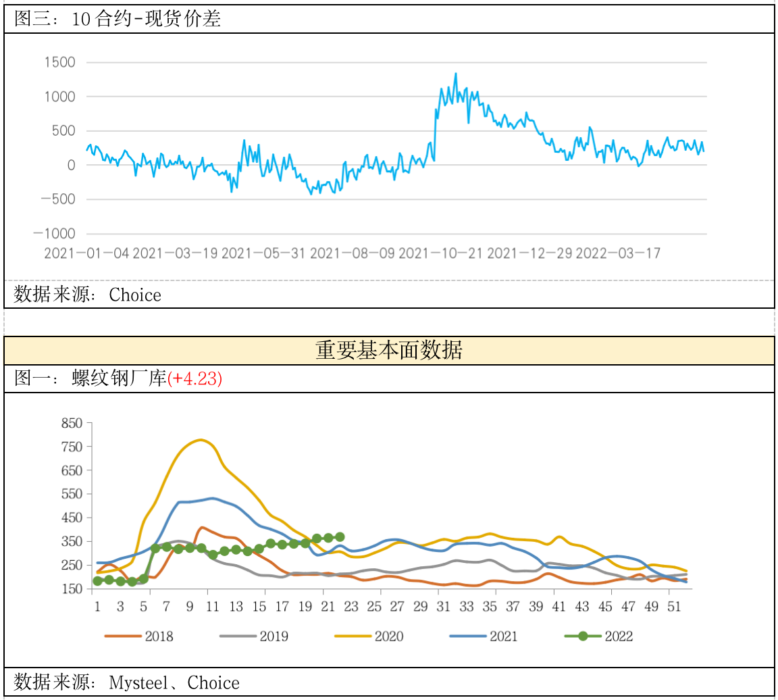
Task: Click the -1000 y-axis label
Action: (x=55, y=234)
